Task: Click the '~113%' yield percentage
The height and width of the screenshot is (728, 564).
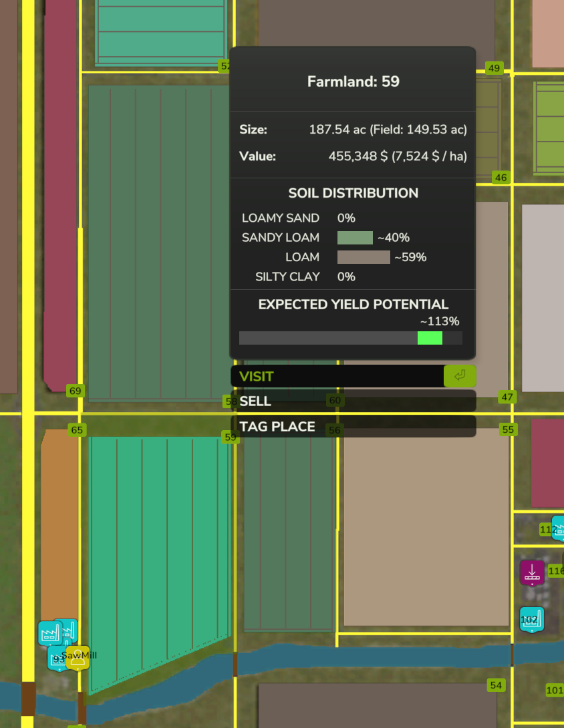Action: click(440, 321)
